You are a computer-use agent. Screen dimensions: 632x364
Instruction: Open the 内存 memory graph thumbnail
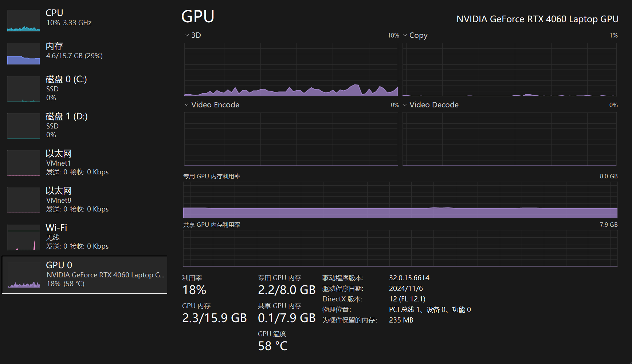coord(24,54)
